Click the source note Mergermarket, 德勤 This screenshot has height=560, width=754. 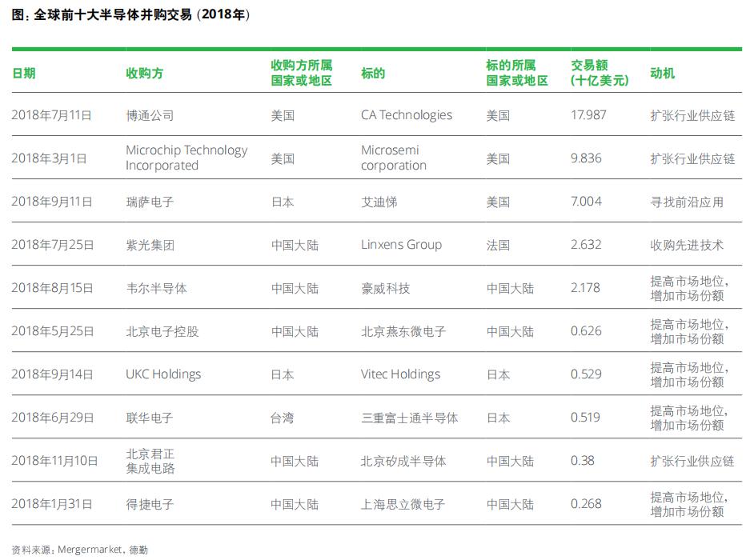coord(102,550)
